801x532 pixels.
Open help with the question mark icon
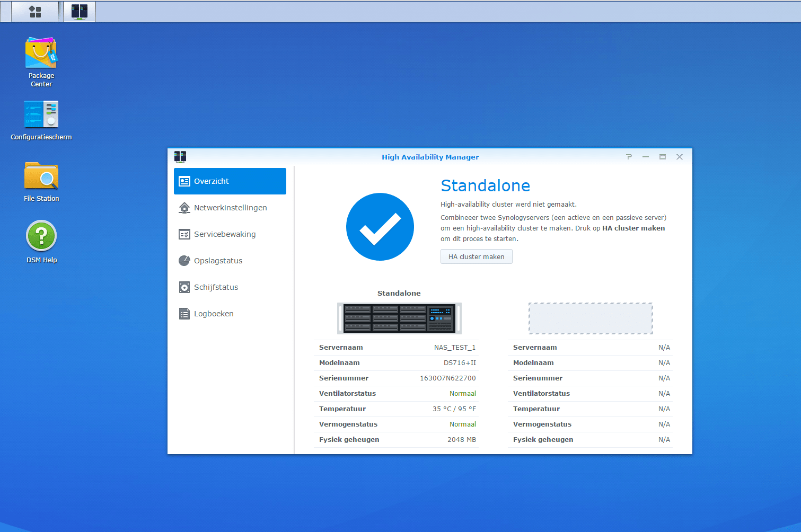pyautogui.click(x=629, y=157)
